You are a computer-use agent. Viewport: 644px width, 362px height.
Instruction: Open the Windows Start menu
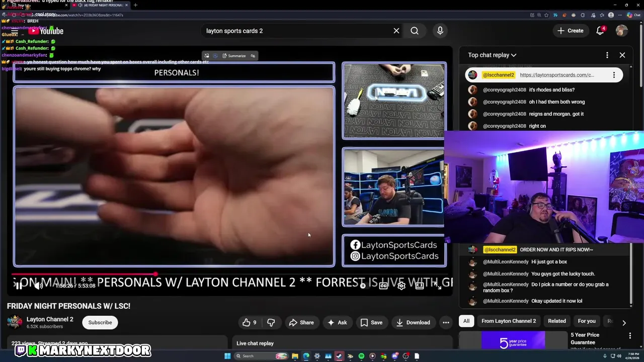227,356
